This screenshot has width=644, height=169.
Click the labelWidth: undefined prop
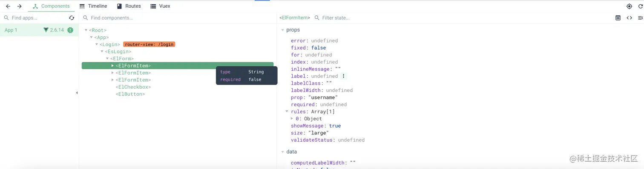point(322,90)
